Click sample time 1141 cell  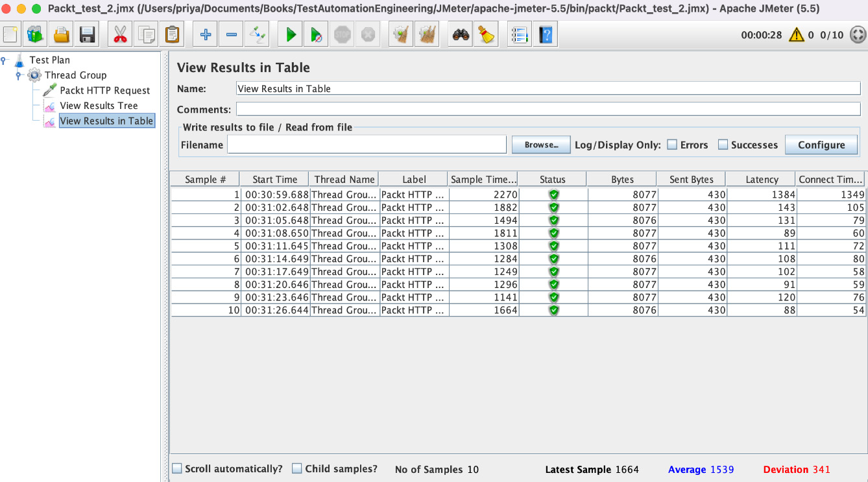484,297
